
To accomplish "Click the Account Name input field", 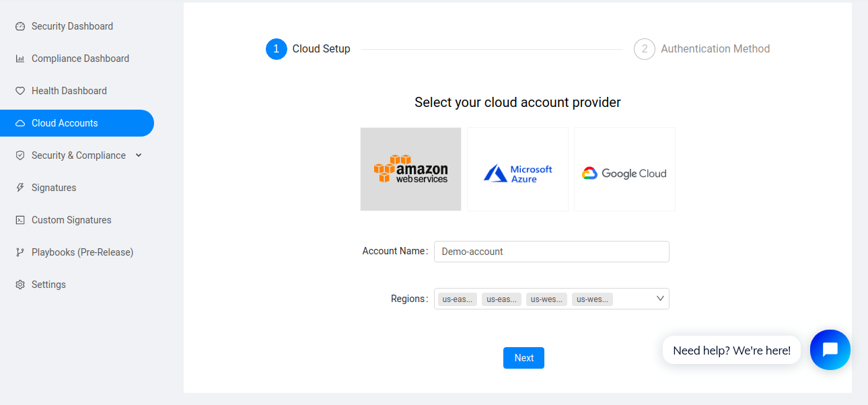I will coord(552,252).
